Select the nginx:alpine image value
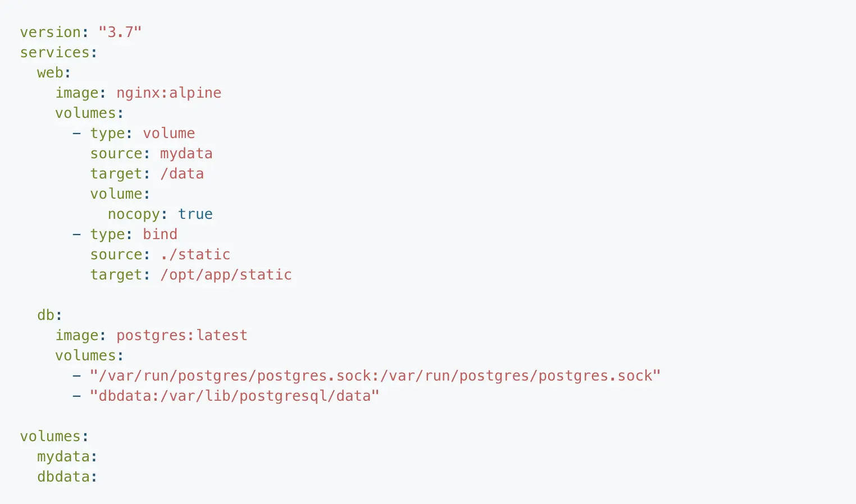 (169, 93)
